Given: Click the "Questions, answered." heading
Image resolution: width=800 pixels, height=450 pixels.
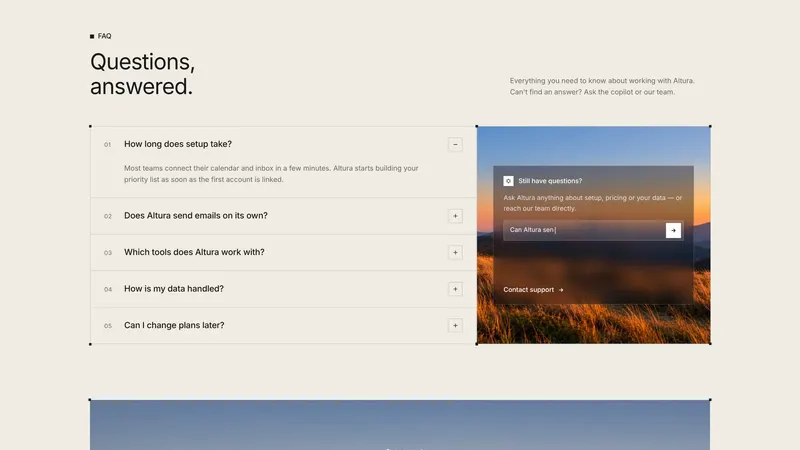Looking at the screenshot, I should [x=142, y=74].
